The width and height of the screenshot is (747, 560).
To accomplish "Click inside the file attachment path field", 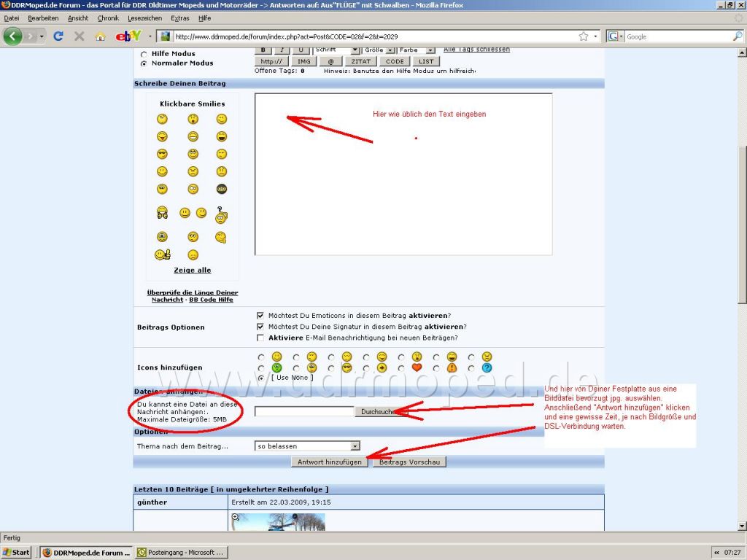I will (304, 411).
